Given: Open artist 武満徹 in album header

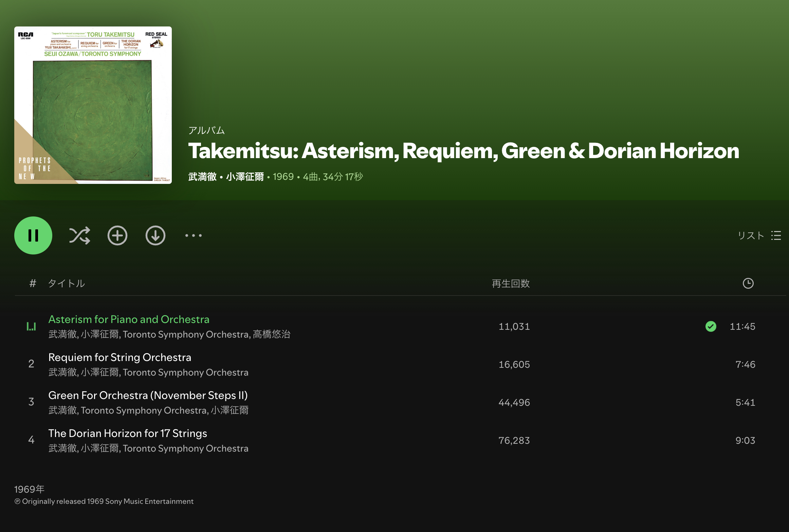Looking at the screenshot, I should coord(202,177).
